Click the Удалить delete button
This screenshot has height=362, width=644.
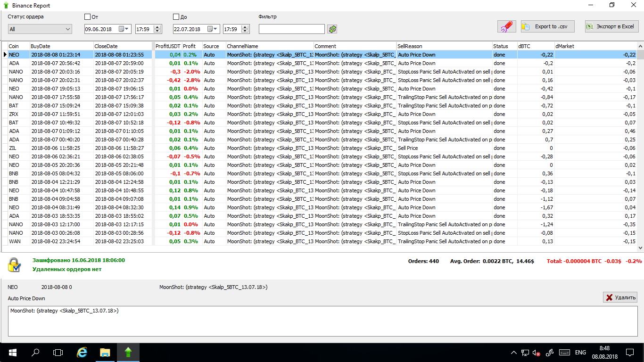point(620,297)
